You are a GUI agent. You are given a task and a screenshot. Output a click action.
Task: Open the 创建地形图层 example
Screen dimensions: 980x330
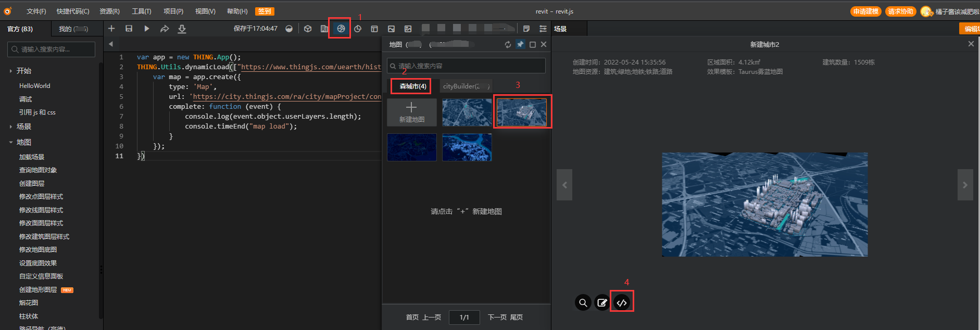point(38,290)
